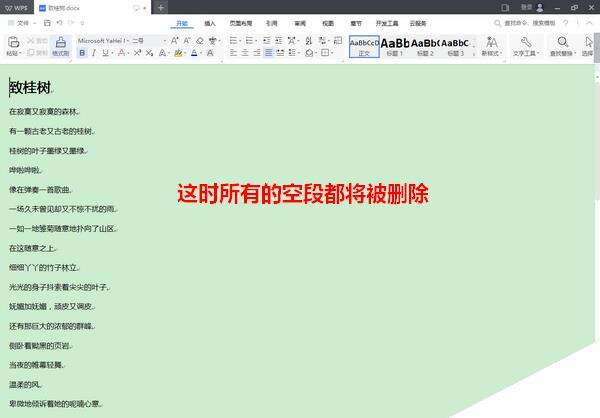Viewport: 600px width, 418px height.
Task: Switch to the 开始 Home tab
Action: [x=182, y=23]
